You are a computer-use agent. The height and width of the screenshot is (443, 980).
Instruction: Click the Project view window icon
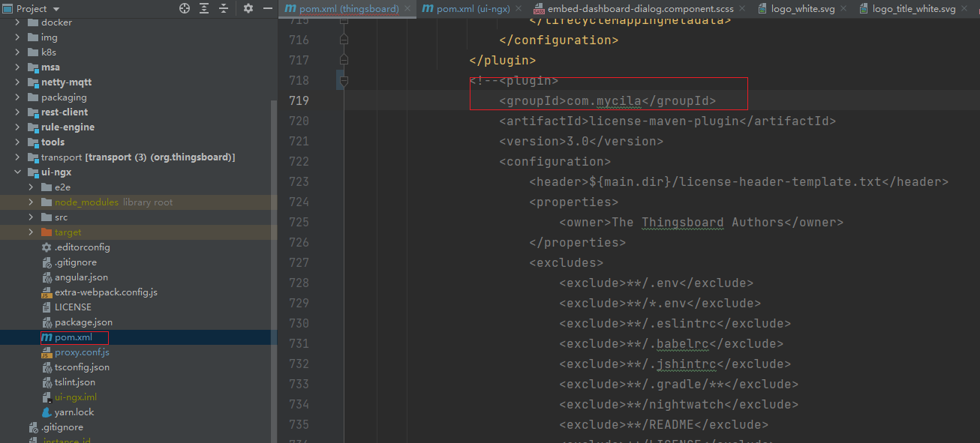tap(8, 8)
